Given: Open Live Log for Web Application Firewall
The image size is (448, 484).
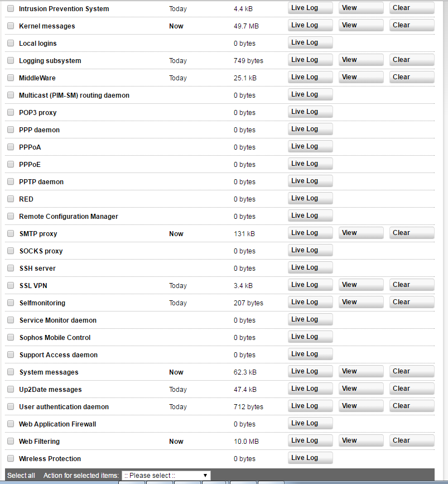Looking at the screenshot, I should point(310,423).
